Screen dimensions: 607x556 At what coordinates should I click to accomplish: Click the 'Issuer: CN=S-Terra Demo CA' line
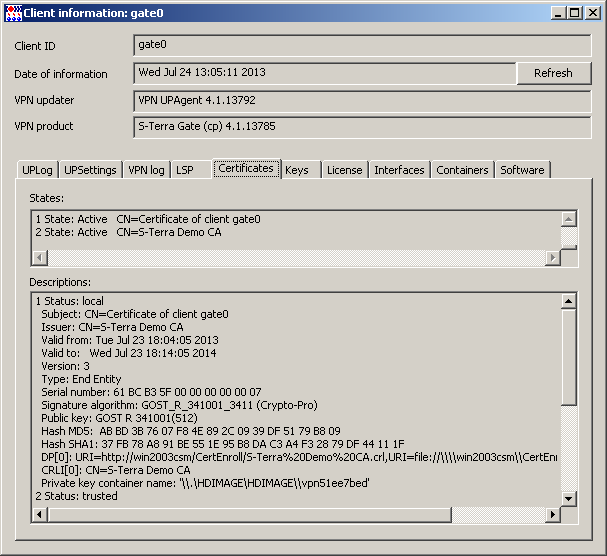(x=112, y=327)
